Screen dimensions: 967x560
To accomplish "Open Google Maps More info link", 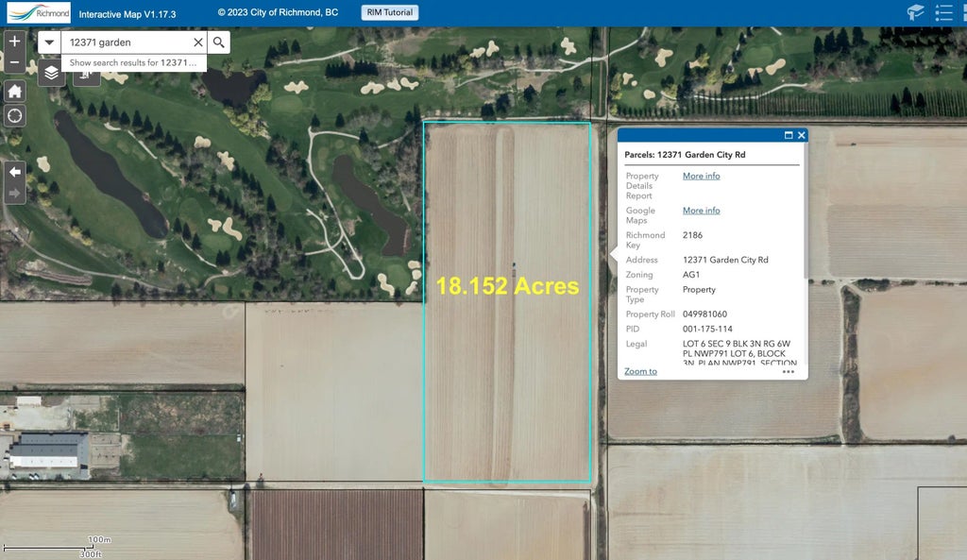I will point(701,211).
